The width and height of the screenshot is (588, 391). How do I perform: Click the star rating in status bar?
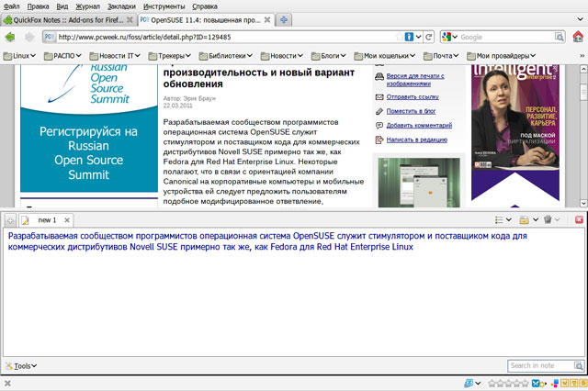pos(507,383)
